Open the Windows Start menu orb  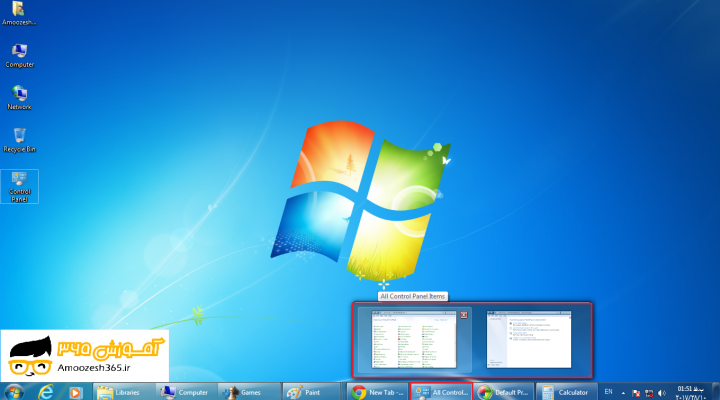(14, 392)
